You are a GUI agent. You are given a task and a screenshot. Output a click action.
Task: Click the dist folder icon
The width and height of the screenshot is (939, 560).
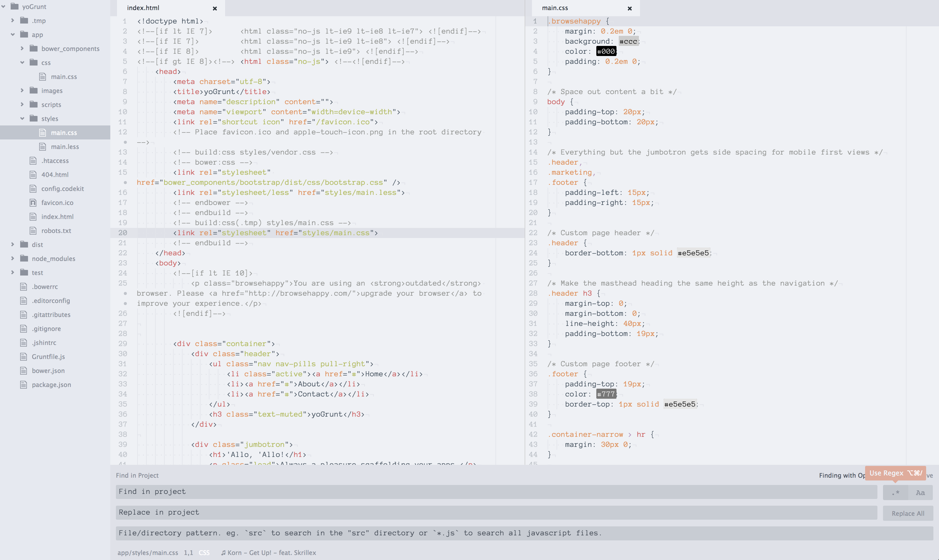coord(24,244)
